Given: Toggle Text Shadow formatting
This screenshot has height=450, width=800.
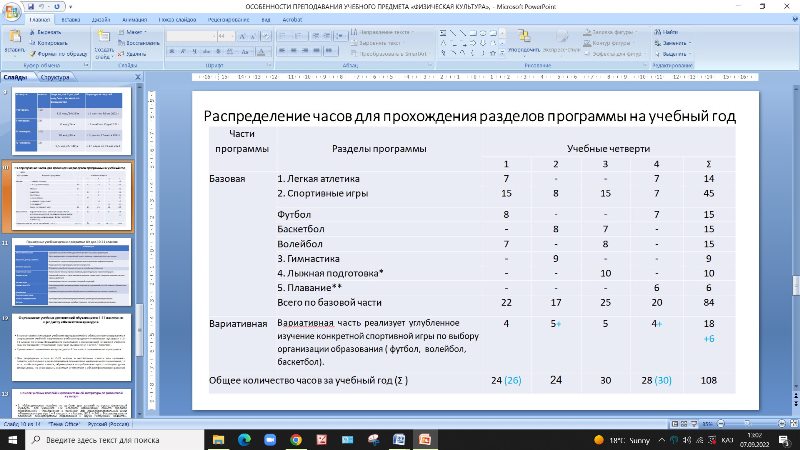Looking at the screenshot, I should [x=218, y=51].
